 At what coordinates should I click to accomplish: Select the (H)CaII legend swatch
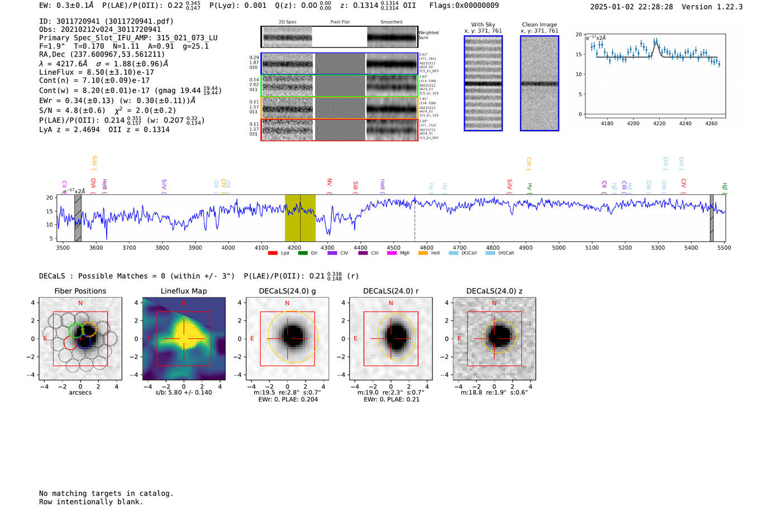[x=490, y=253]
